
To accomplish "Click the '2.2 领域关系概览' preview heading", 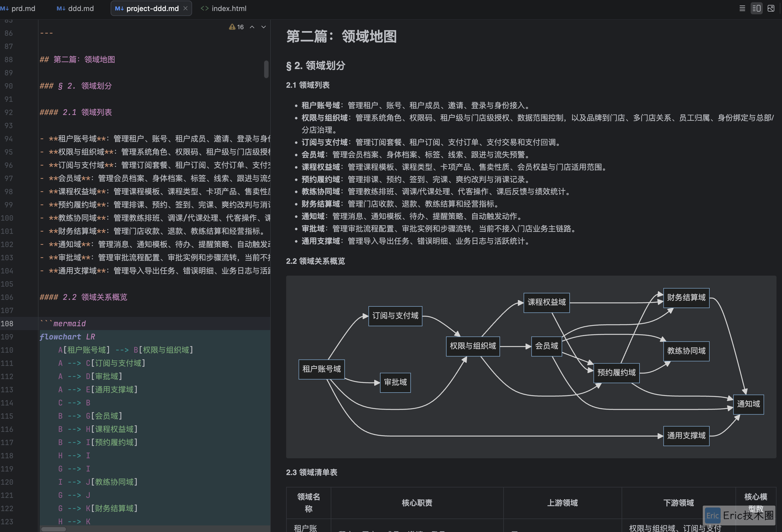I will click(316, 261).
